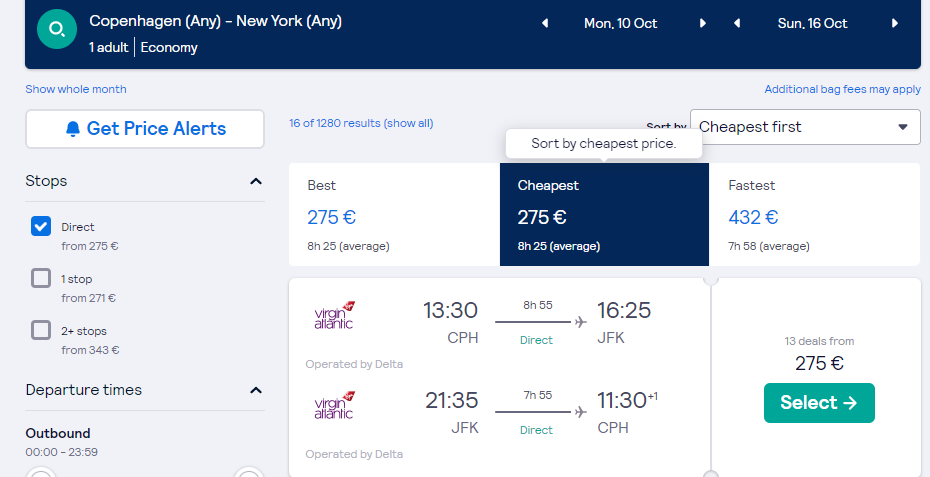Click the green search magnifier icon

click(x=57, y=29)
